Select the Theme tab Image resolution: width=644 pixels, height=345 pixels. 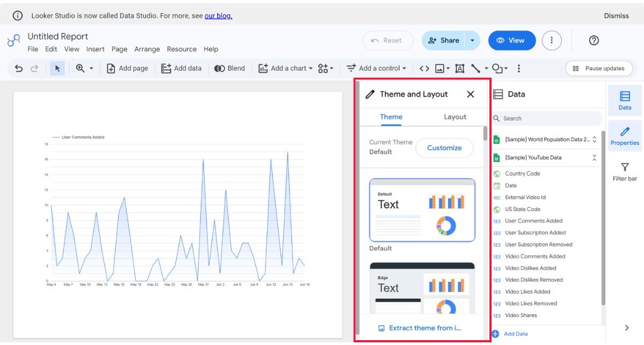coord(391,117)
